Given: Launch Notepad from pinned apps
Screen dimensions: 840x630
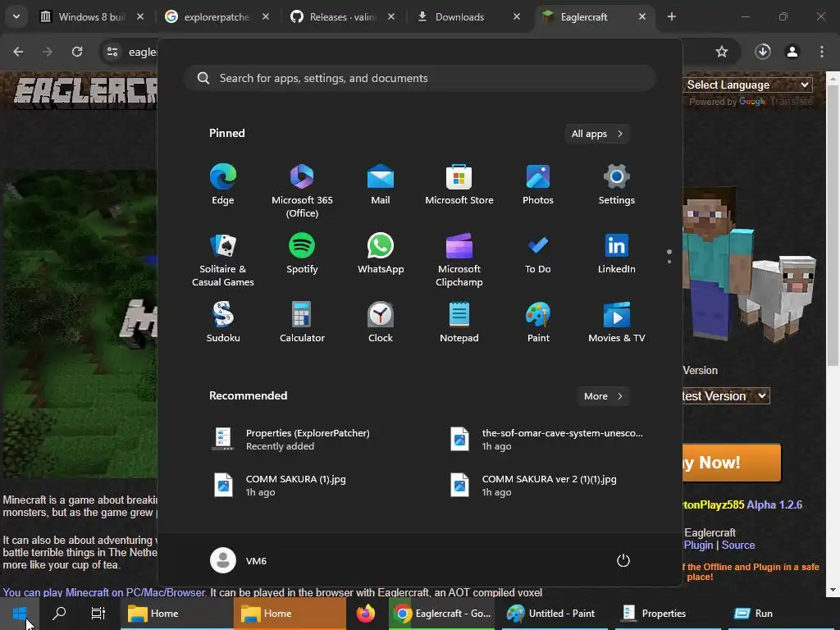Looking at the screenshot, I should (x=459, y=322).
